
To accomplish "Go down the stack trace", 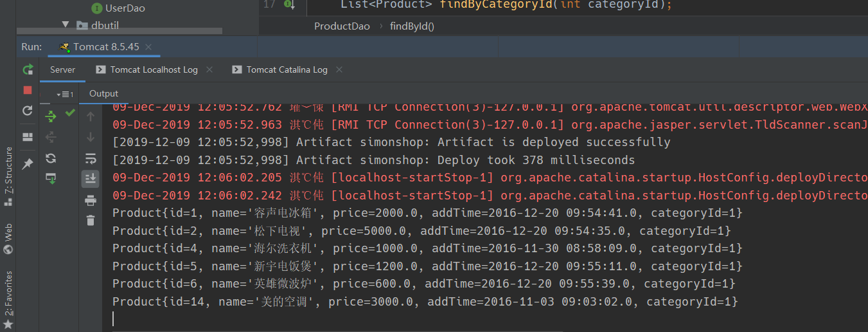I will [x=90, y=137].
